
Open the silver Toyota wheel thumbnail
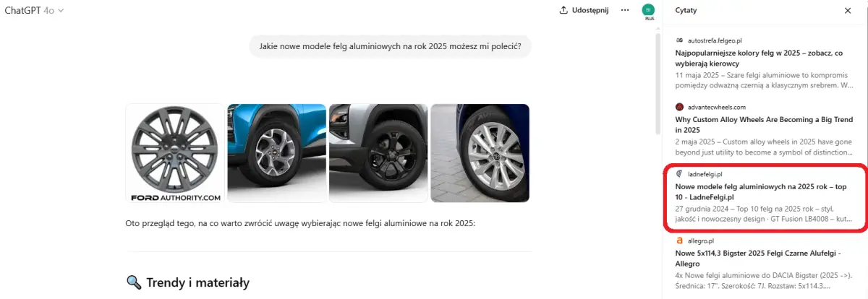pyautogui.click(x=480, y=154)
